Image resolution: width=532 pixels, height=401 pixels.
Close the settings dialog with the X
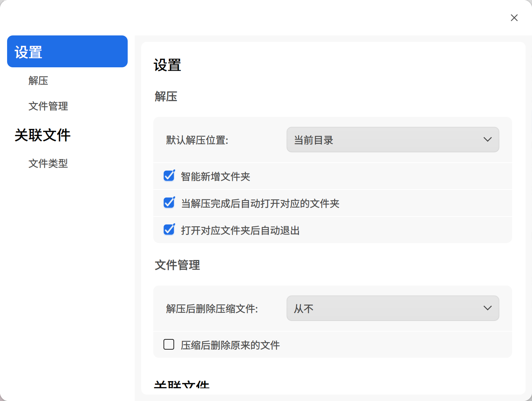[514, 18]
